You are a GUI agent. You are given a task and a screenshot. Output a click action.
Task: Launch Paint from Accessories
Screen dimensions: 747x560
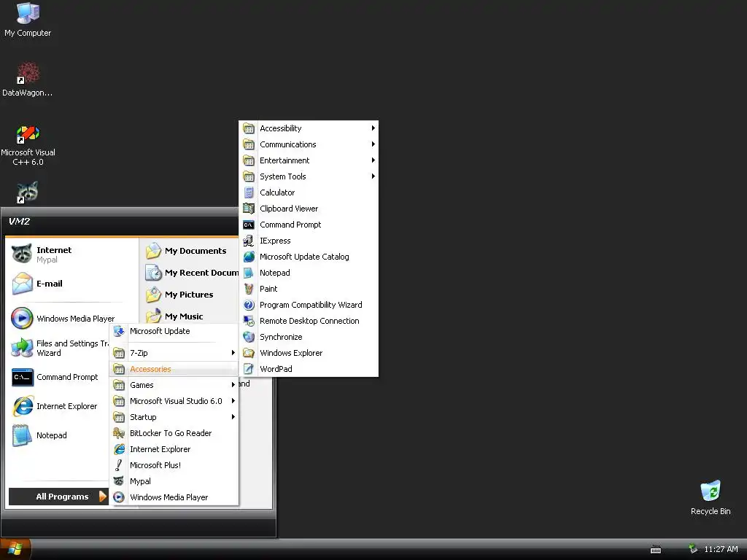[x=309, y=289]
